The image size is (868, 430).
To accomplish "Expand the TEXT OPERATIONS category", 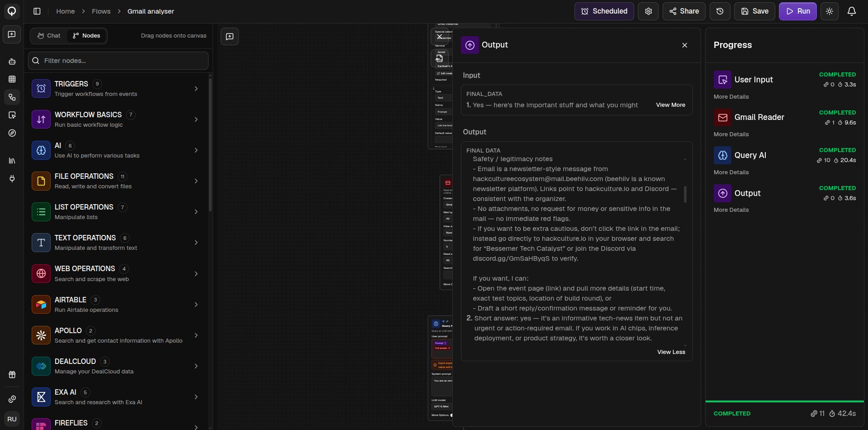I will [x=196, y=243].
